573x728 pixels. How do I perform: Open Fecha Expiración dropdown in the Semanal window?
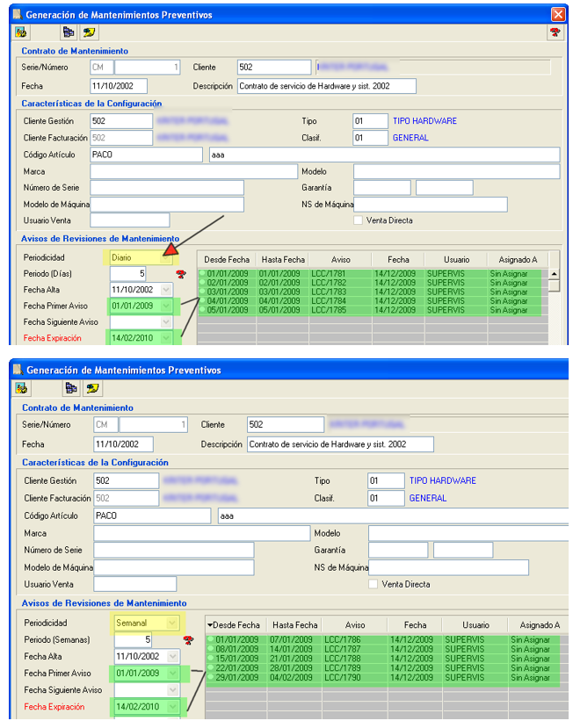point(172,707)
